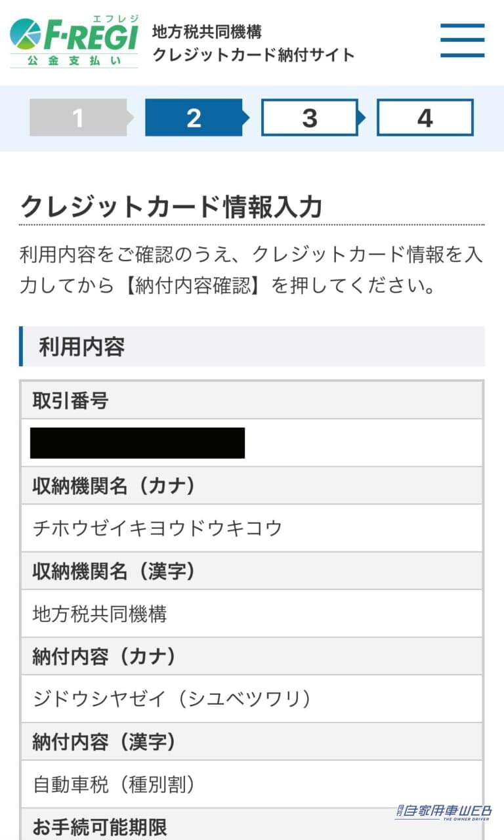Click the チホウゼイキヨウドウキコウ value
Image resolution: width=504 pixels, height=840 pixels.
click(x=157, y=528)
